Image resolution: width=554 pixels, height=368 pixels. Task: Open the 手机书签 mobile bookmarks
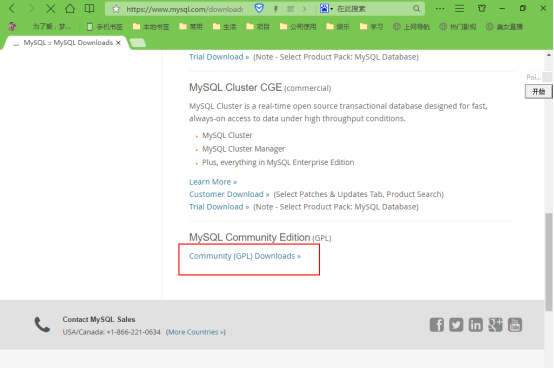pyautogui.click(x=105, y=27)
